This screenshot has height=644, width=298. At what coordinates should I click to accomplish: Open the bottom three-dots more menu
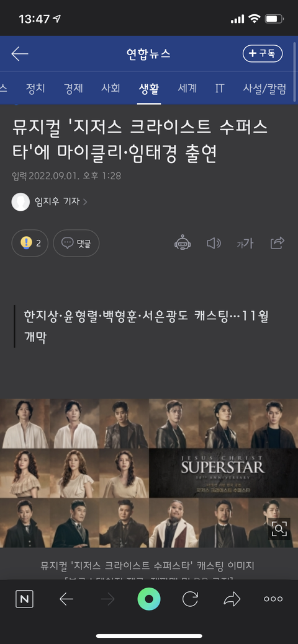(x=273, y=599)
